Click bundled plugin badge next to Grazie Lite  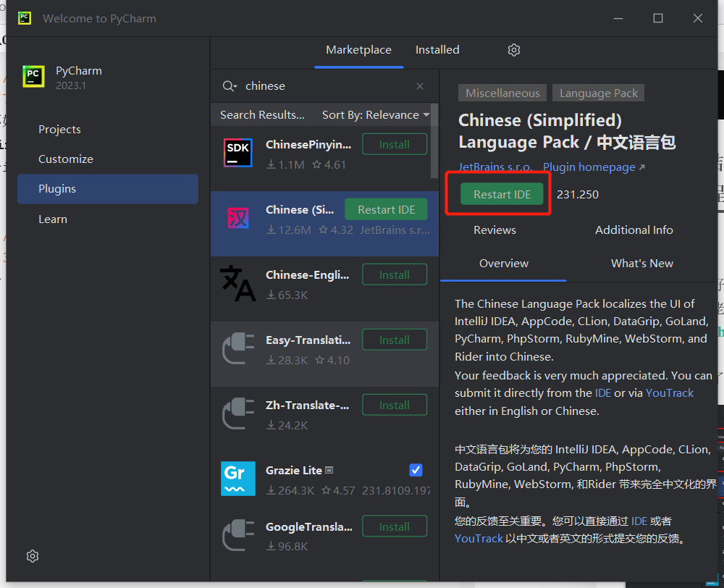tap(329, 470)
